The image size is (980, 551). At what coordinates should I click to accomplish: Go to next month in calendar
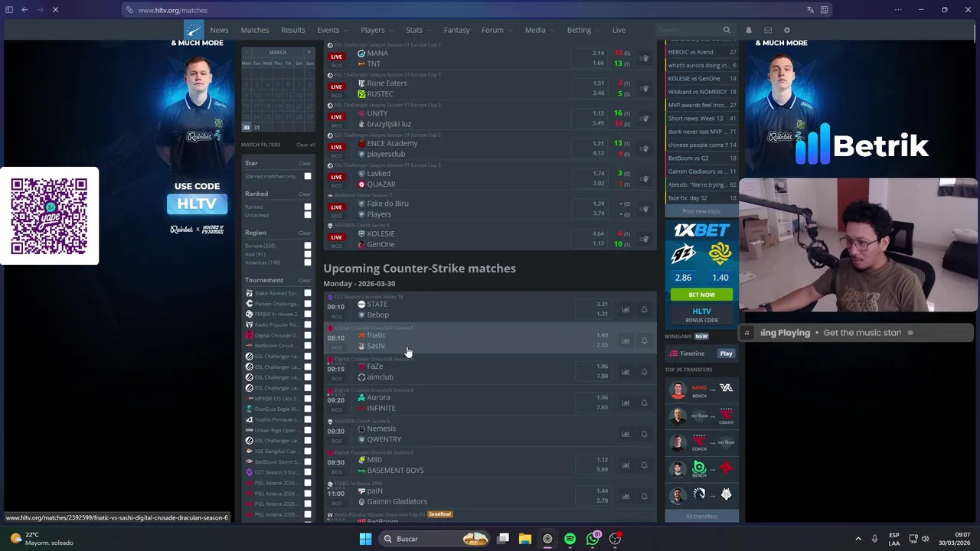pos(309,52)
